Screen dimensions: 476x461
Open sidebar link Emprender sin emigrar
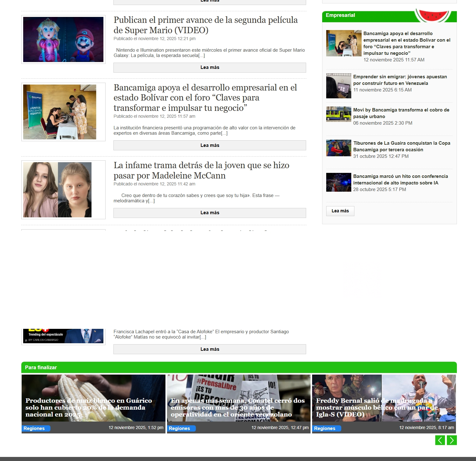pos(400,80)
